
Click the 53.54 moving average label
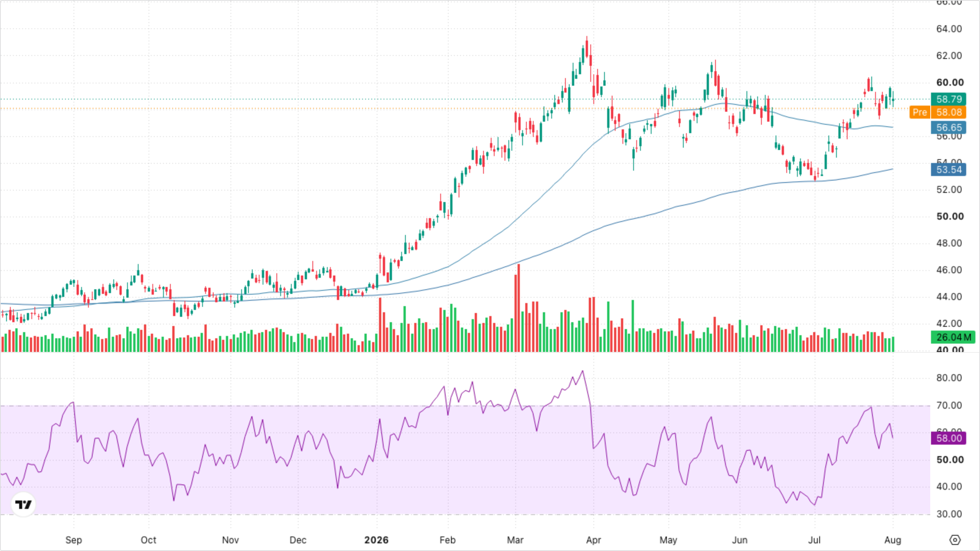949,170
